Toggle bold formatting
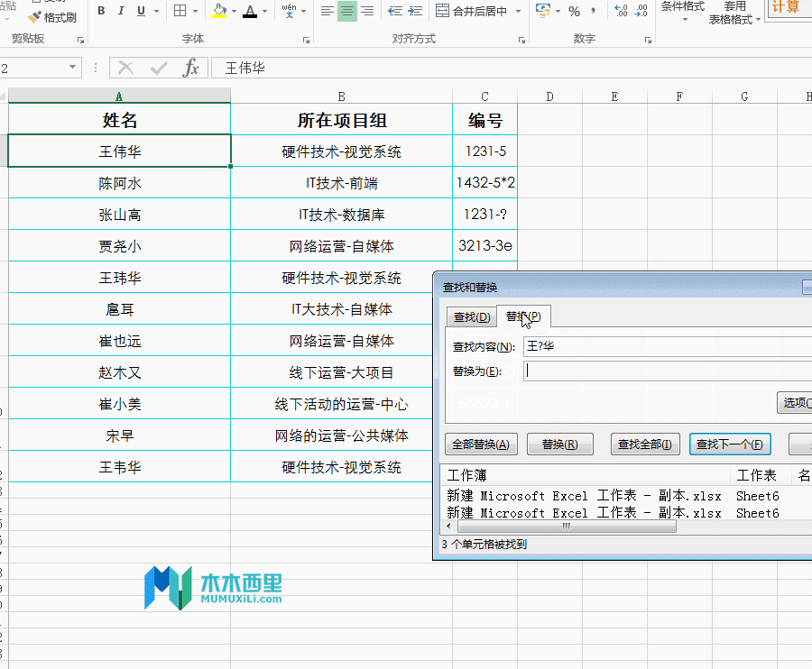Screen dimensions: 812x669 pyautogui.click(x=101, y=11)
